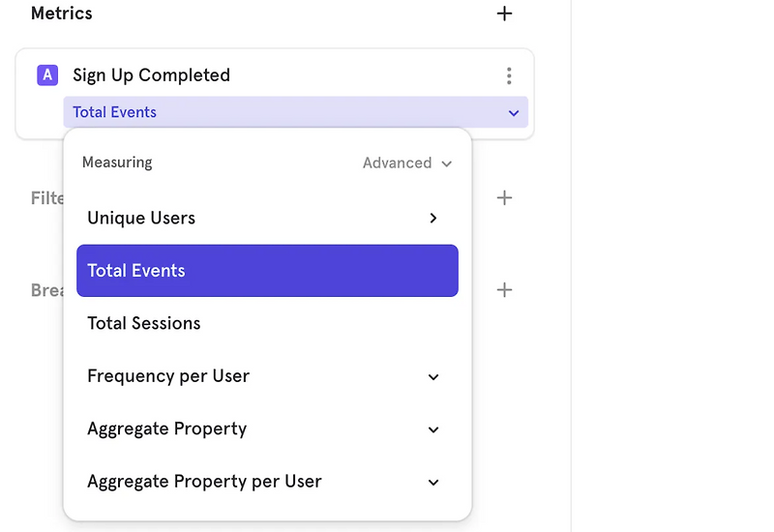The width and height of the screenshot is (774, 532).
Task: Click the Measuring label in the popup
Action: click(117, 163)
